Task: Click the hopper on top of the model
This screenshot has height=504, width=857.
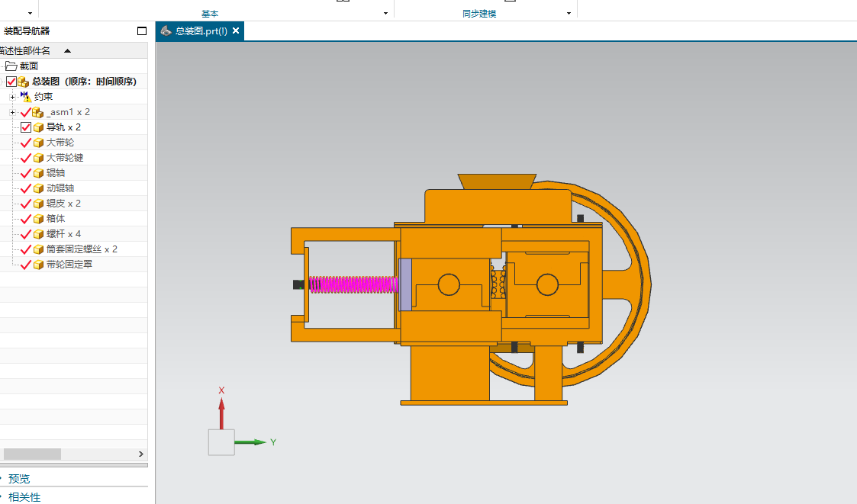Action: [496, 181]
